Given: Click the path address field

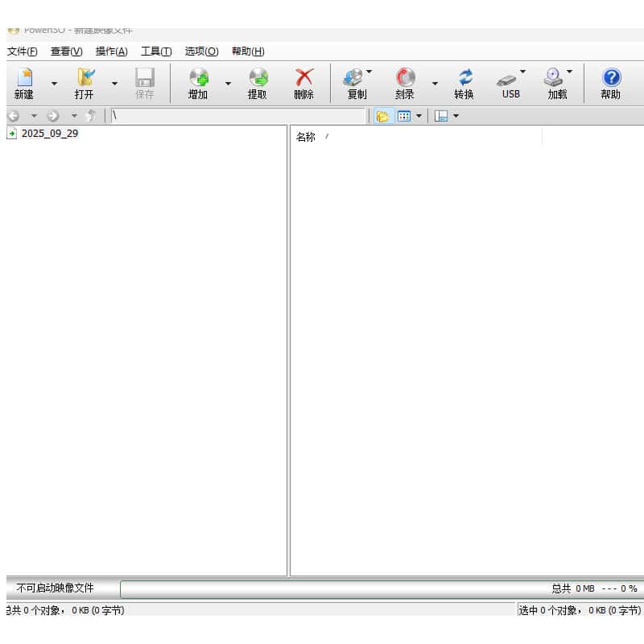Looking at the screenshot, I should coord(237,116).
